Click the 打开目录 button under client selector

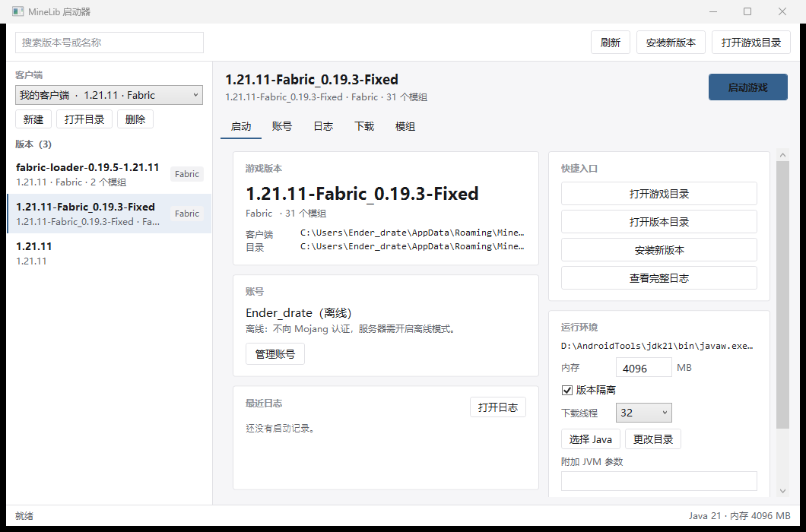(84, 119)
